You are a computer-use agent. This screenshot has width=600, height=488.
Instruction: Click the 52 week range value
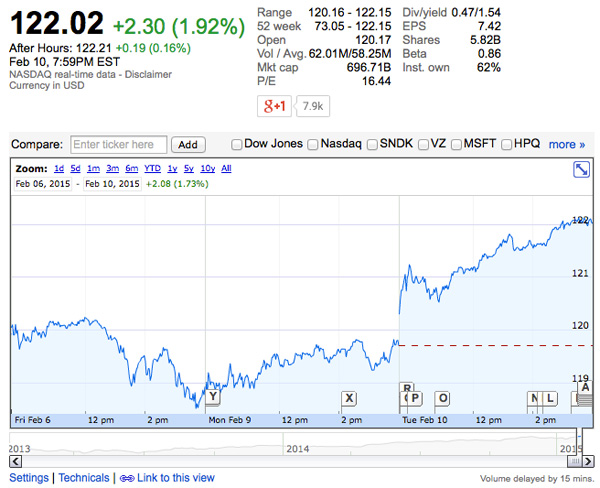point(353,26)
